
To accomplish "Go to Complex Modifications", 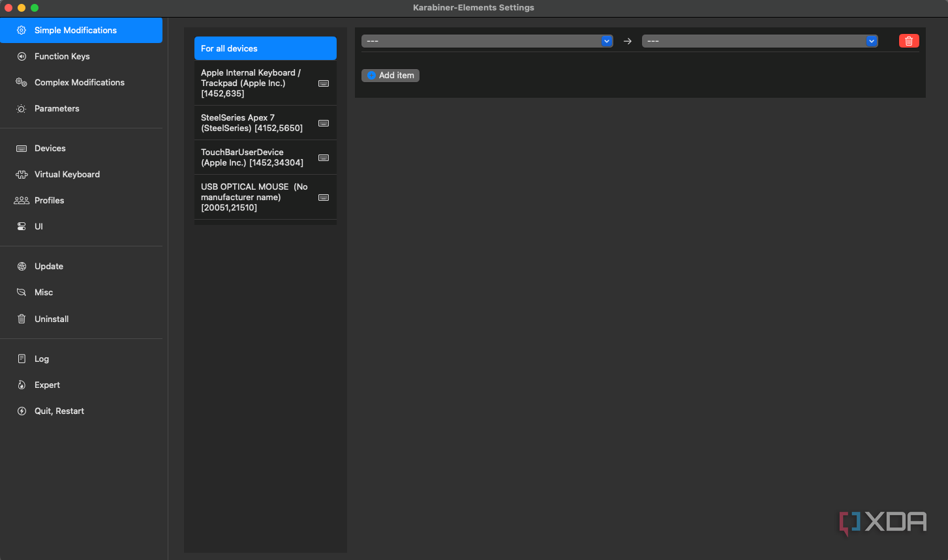I will [x=81, y=82].
